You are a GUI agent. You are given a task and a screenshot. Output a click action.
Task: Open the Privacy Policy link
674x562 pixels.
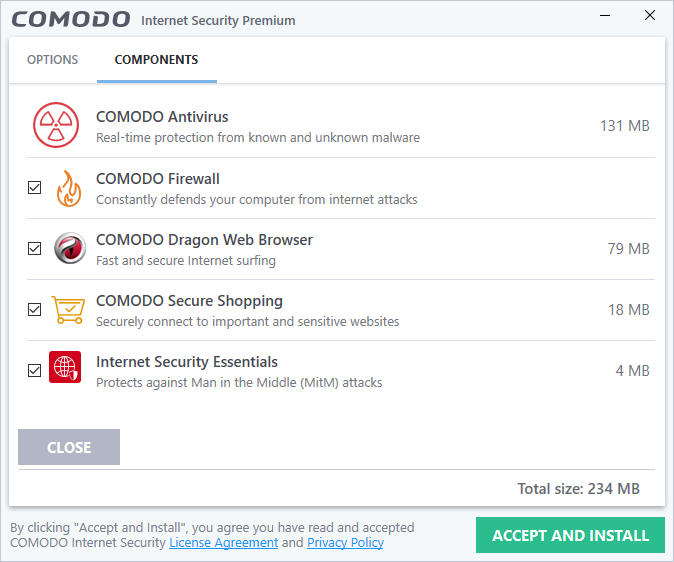click(345, 543)
